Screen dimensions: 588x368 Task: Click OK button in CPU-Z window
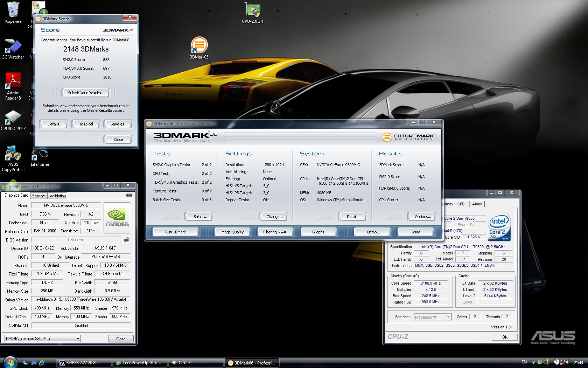[505, 337]
